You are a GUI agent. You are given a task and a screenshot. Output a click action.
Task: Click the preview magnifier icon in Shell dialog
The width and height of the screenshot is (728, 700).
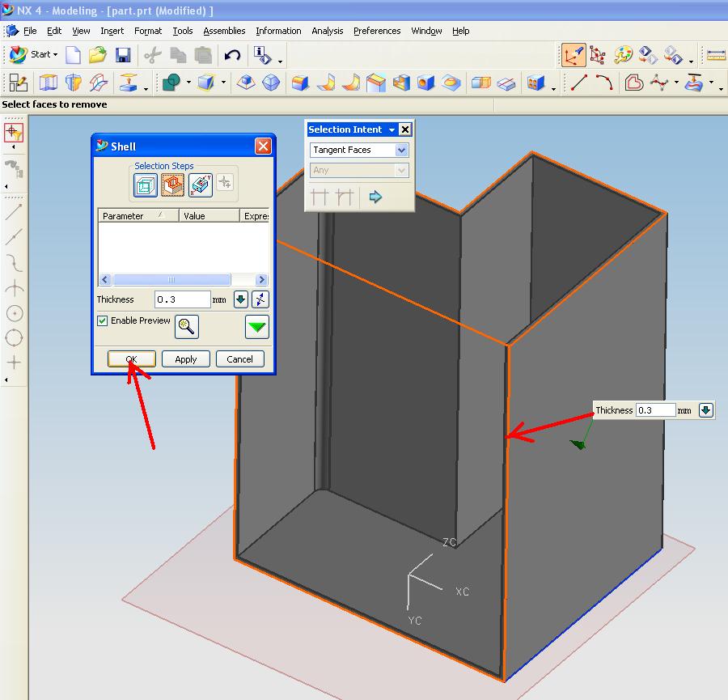point(186,327)
